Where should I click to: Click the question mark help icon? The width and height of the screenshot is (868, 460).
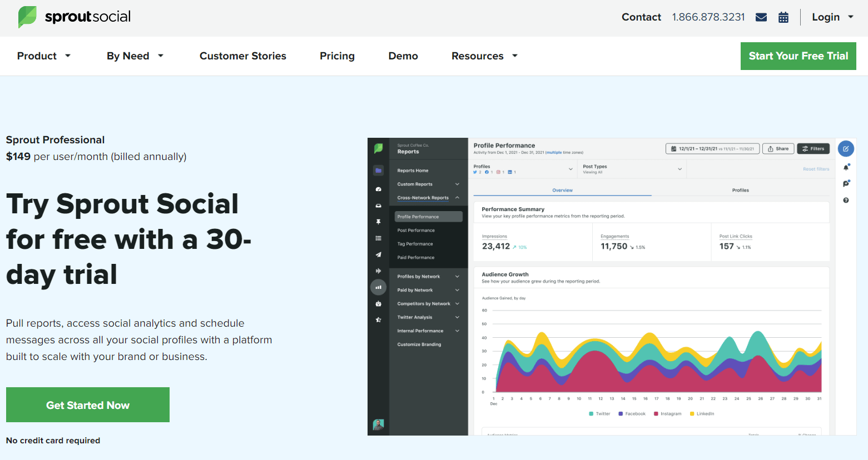[x=846, y=201]
